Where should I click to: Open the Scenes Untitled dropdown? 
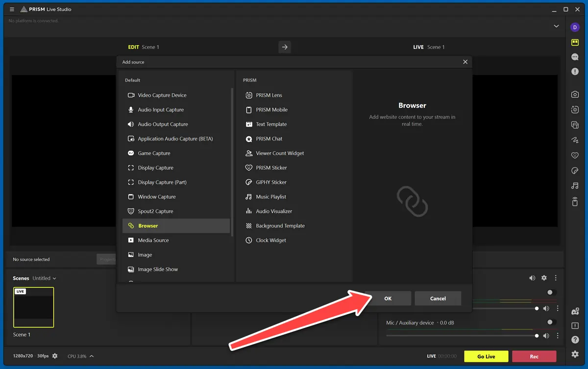45,278
